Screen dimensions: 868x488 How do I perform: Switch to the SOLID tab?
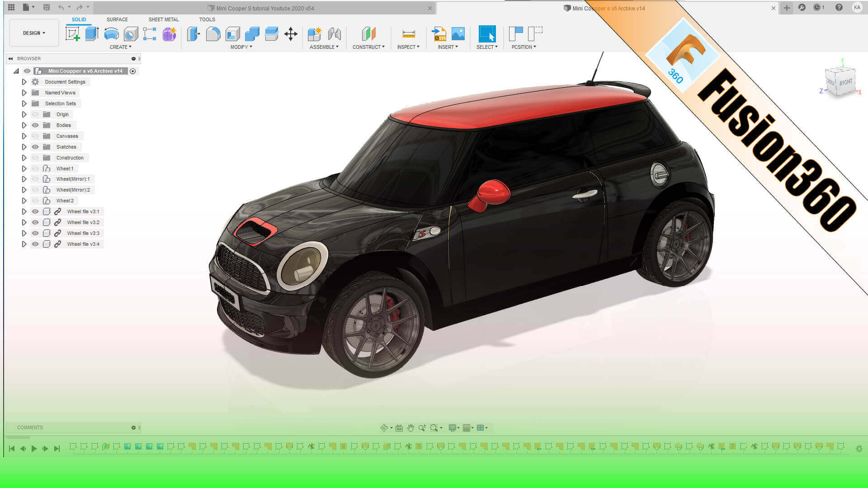[x=79, y=19]
